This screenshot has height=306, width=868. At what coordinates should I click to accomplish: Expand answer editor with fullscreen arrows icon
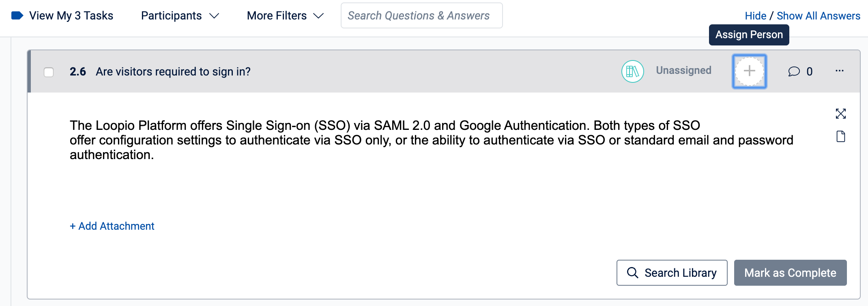coord(840,114)
